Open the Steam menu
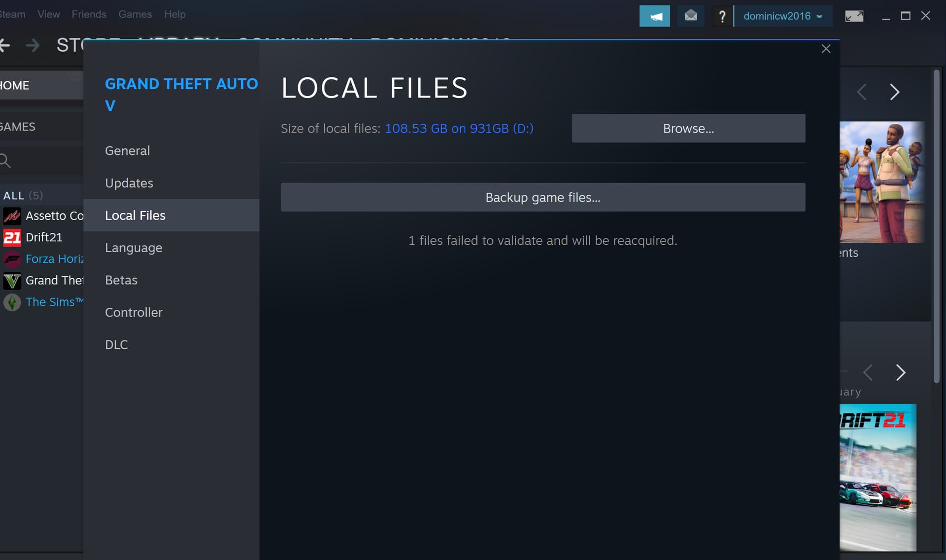 coord(12,14)
